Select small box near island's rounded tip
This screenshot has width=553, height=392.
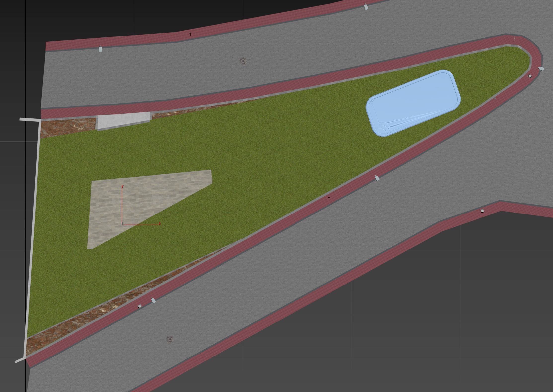click(x=530, y=76)
